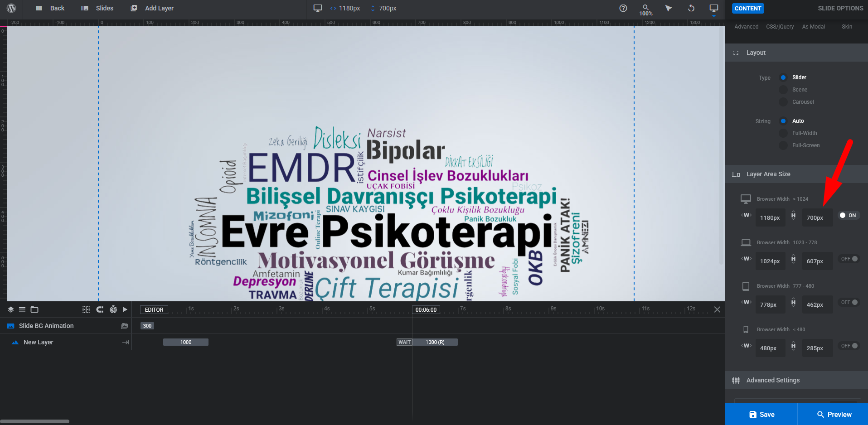Save the slider
Screen dimensions: 868x425
(761, 414)
